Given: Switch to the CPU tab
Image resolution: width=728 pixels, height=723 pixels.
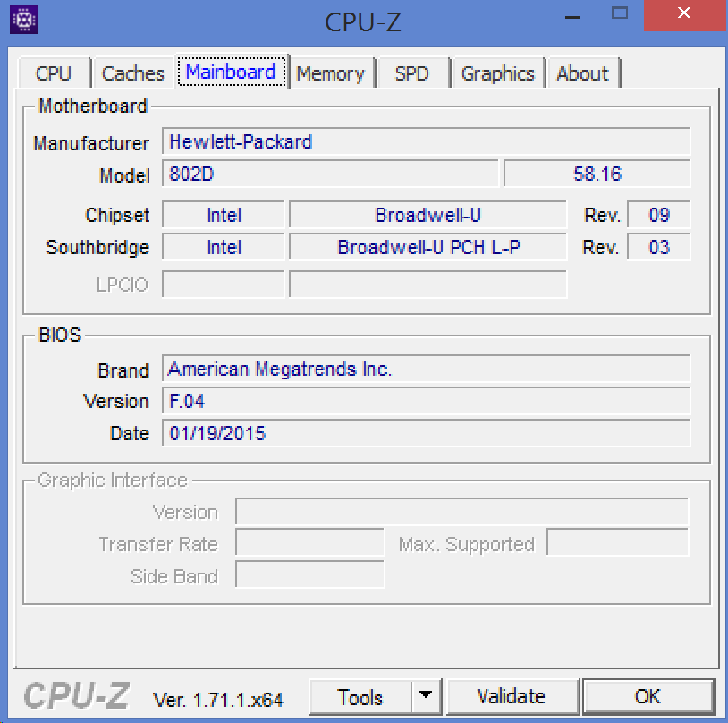Looking at the screenshot, I should [54, 73].
